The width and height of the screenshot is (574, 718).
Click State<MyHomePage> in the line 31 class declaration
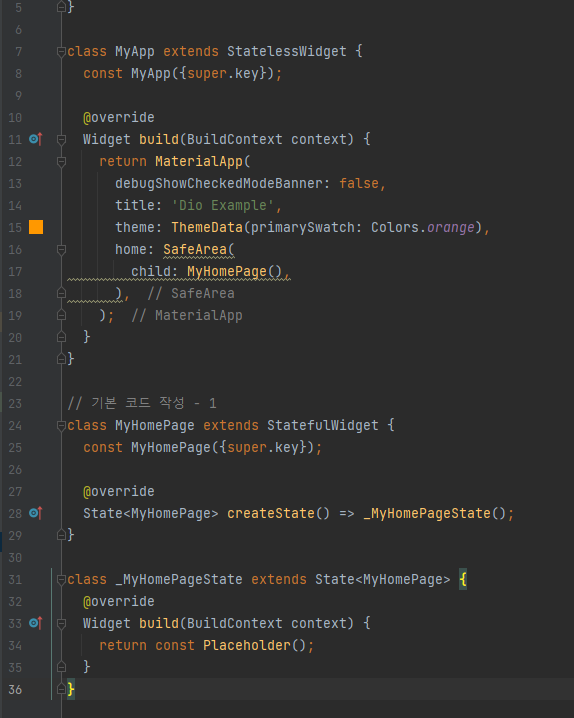(383, 579)
